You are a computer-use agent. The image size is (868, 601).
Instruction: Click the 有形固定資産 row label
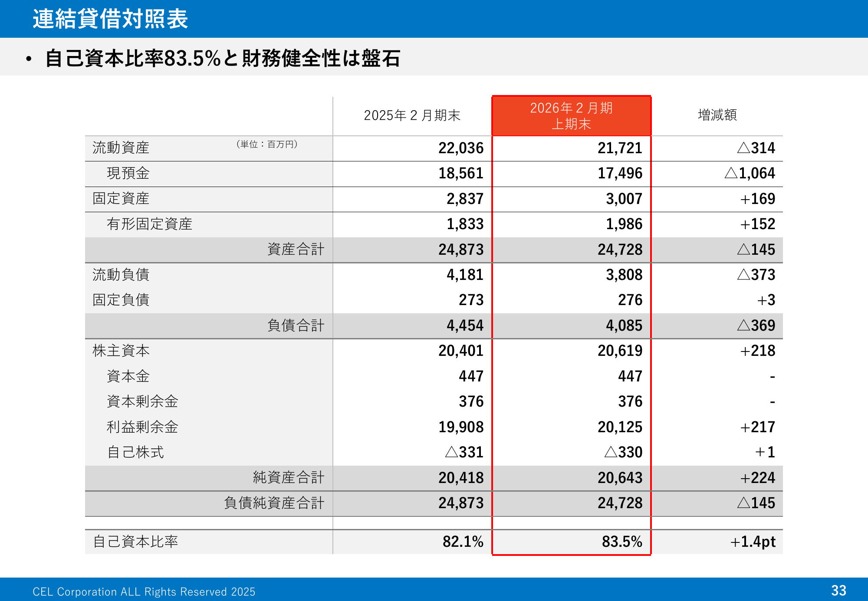pos(149,224)
